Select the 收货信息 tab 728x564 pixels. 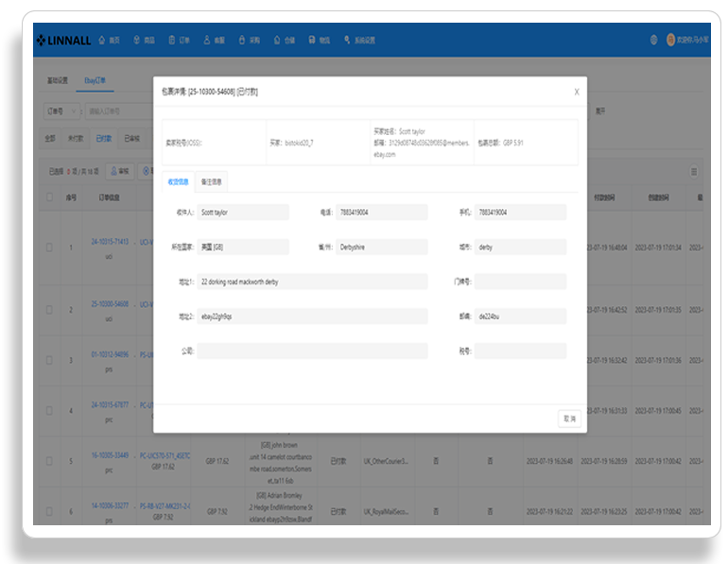pyautogui.click(x=179, y=181)
